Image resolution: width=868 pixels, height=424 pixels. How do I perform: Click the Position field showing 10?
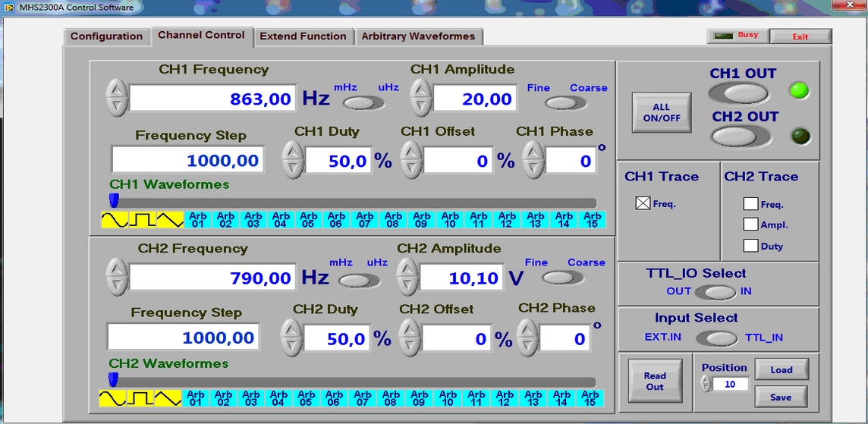pyautogui.click(x=731, y=384)
